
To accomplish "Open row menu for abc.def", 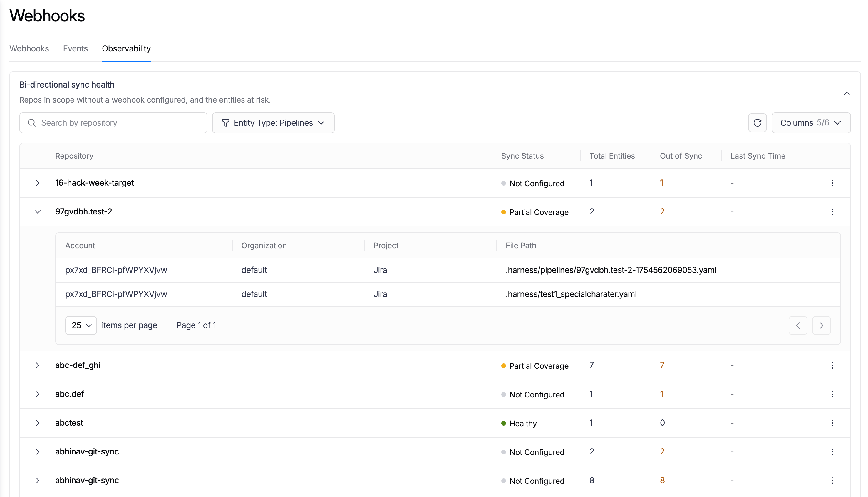I will coord(832,394).
